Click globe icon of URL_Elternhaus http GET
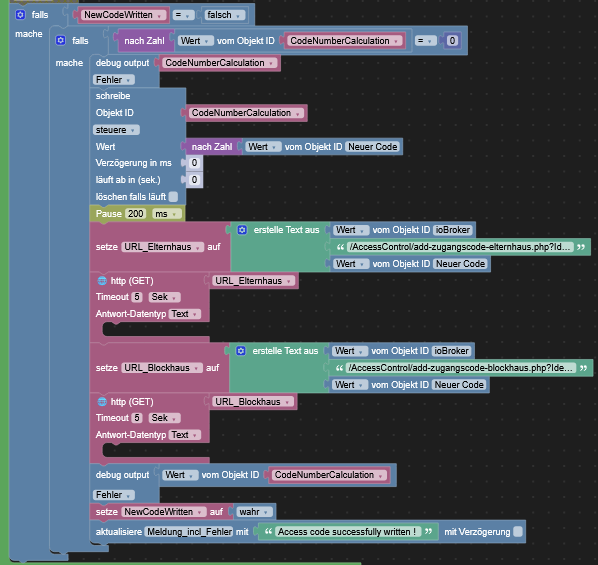This screenshot has width=598, height=565. pyautogui.click(x=102, y=281)
